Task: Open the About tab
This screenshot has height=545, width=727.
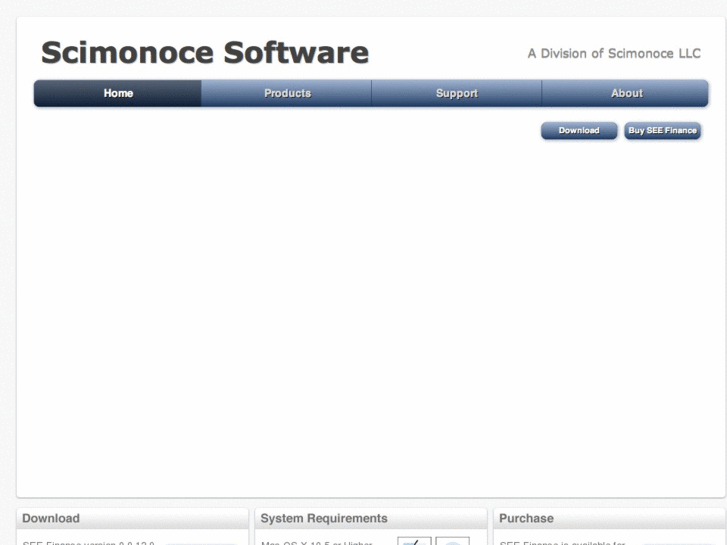Action: click(x=626, y=93)
